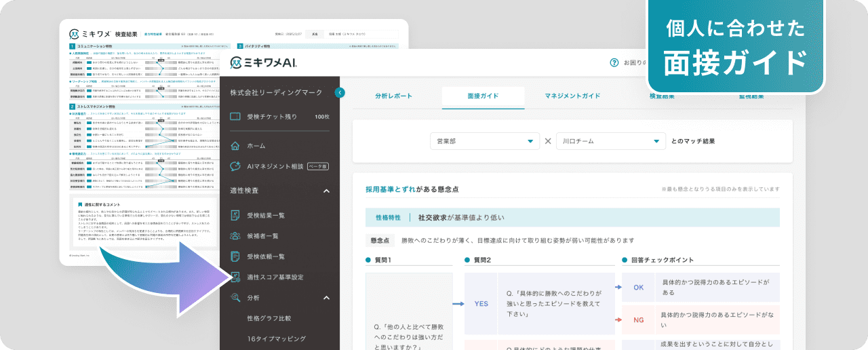Viewport: 868px width, 350px height.
Task: Collapse the 適性検査 sidebar section
Action: (326, 191)
